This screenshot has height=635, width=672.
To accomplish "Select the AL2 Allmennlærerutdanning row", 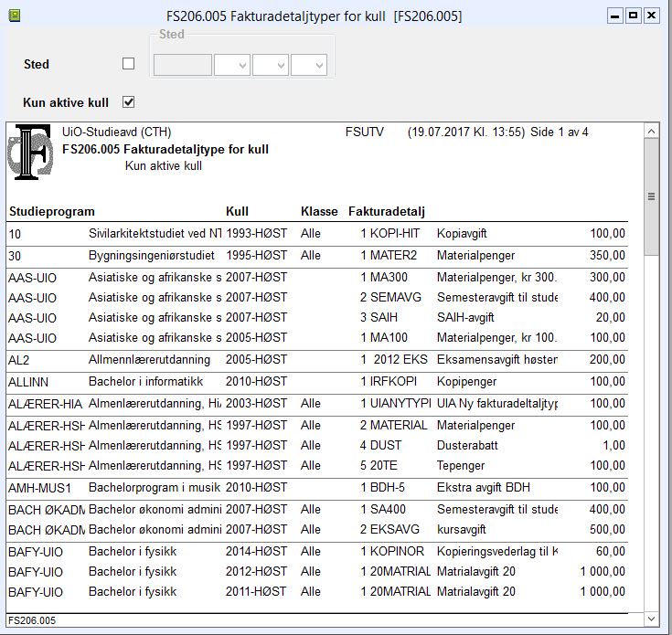I will pyautogui.click(x=317, y=360).
